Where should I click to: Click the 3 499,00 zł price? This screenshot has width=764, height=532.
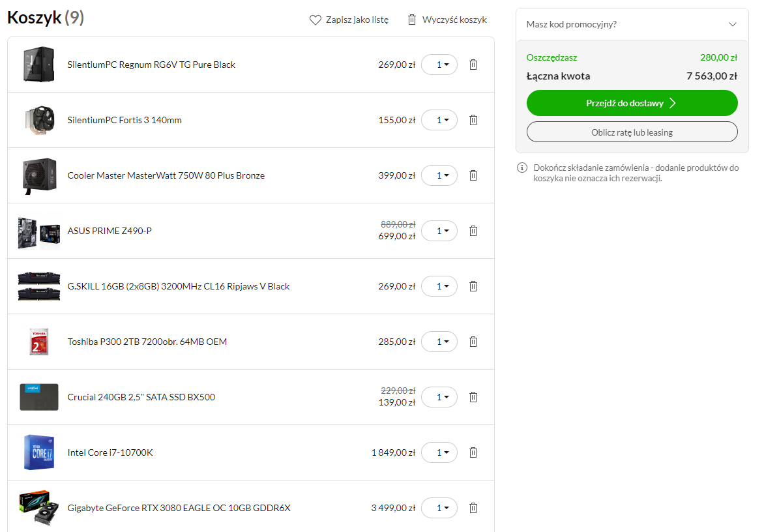pyautogui.click(x=393, y=508)
